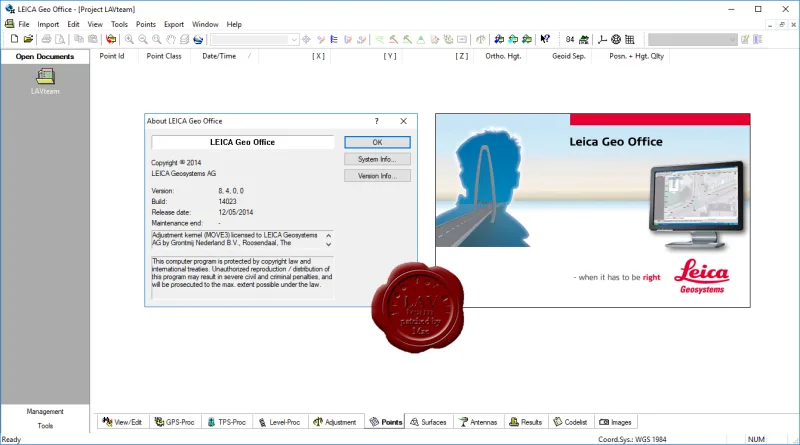Switch to the View/Edit tab
The width and height of the screenshot is (800, 445).
point(122,422)
